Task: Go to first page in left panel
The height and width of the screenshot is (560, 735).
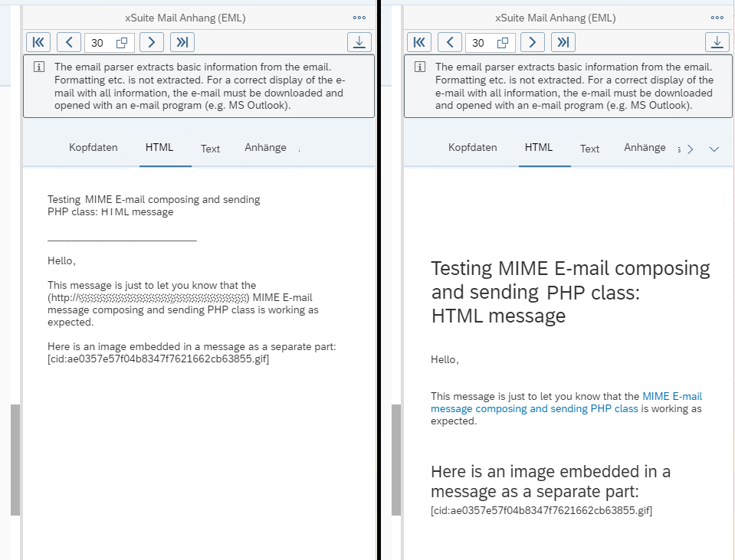Action: click(38, 42)
